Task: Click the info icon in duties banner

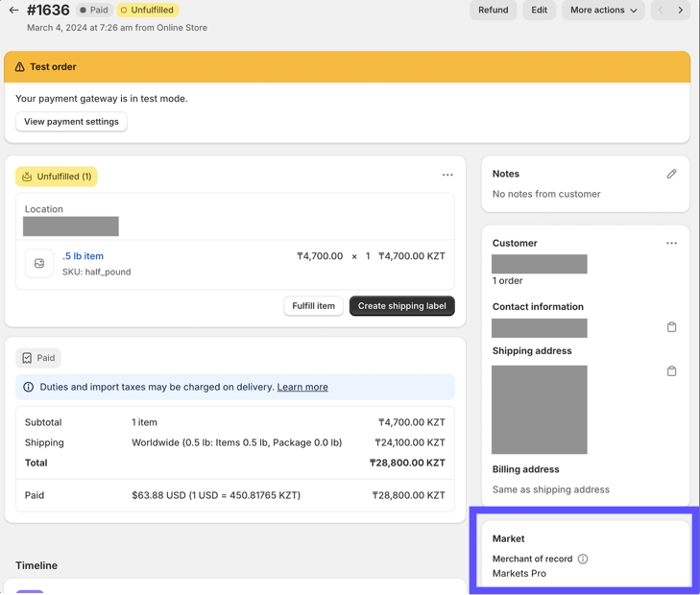Action: [28, 387]
